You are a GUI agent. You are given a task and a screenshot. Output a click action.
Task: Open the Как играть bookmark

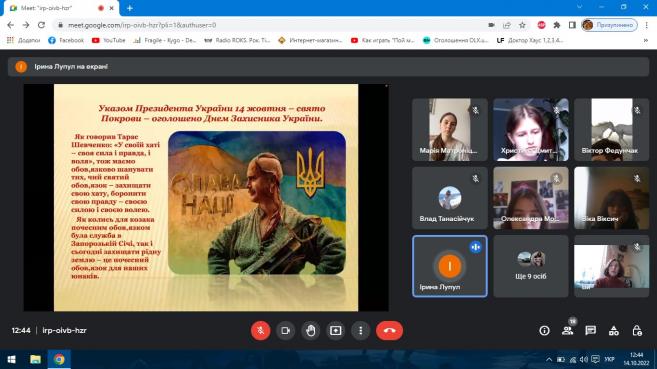(x=383, y=40)
